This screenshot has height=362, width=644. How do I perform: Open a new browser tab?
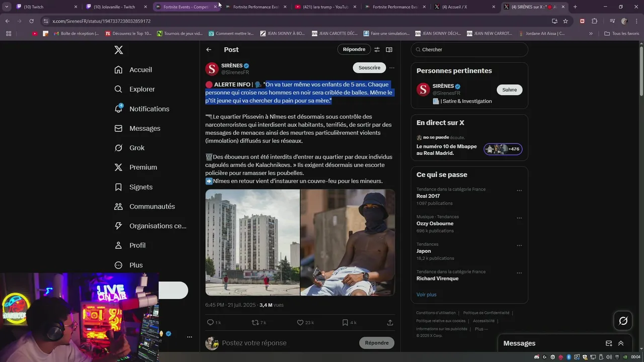[x=575, y=7]
